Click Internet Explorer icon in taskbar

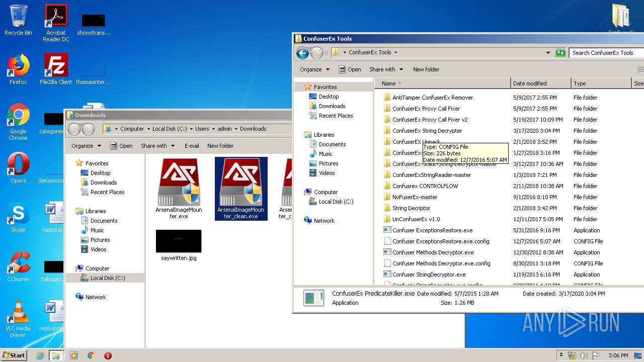tap(40, 355)
